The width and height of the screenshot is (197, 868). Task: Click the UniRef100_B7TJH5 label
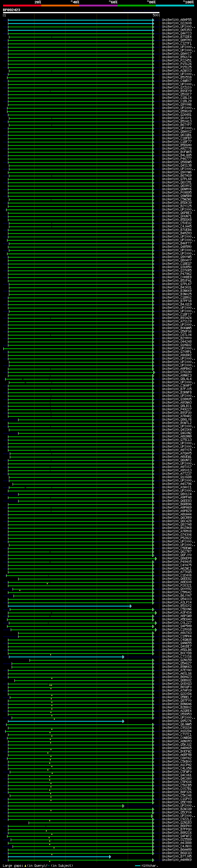point(177,857)
